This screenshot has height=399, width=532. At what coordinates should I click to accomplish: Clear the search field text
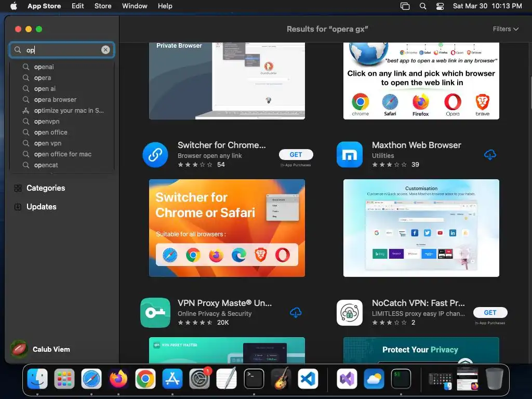[x=105, y=50]
